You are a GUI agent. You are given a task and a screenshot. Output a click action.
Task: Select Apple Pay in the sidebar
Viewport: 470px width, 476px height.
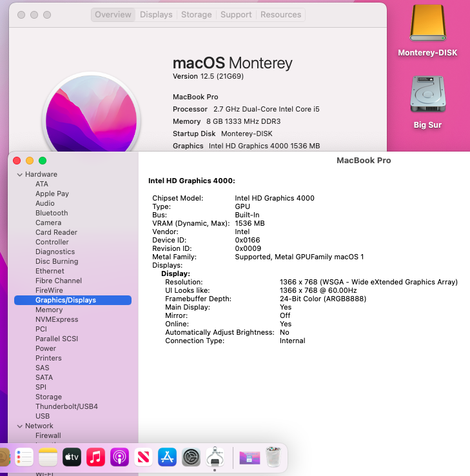point(52,193)
